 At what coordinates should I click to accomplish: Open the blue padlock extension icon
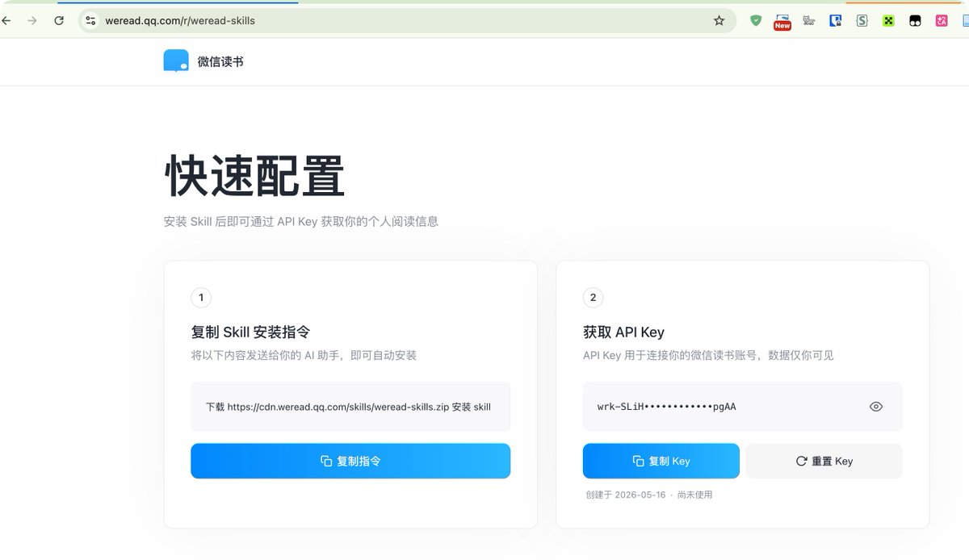(x=836, y=21)
